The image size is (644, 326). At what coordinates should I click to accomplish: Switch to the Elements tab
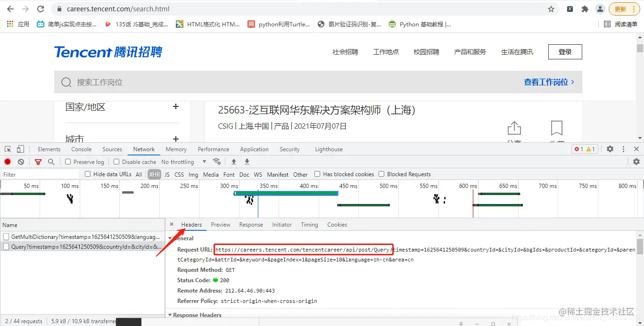(49, 149)
